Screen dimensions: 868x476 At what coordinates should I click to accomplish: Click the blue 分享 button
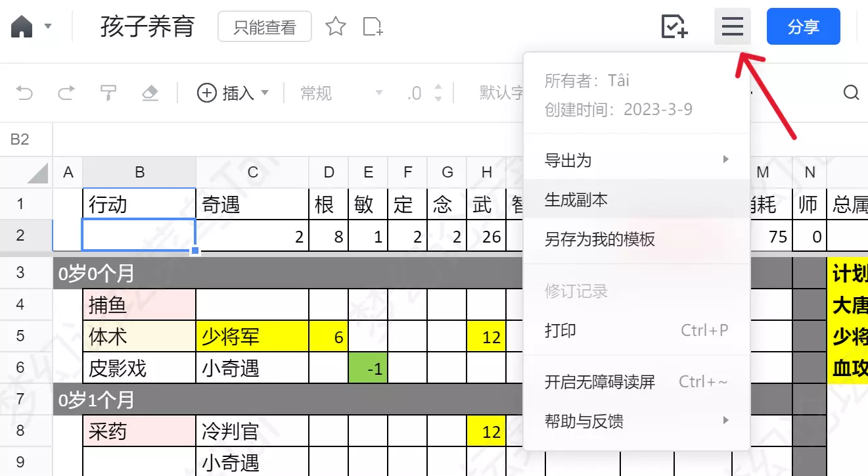click(803, 26)
